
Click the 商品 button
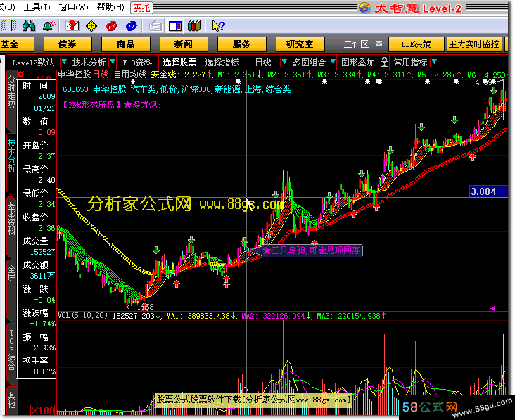pos(125,44)
